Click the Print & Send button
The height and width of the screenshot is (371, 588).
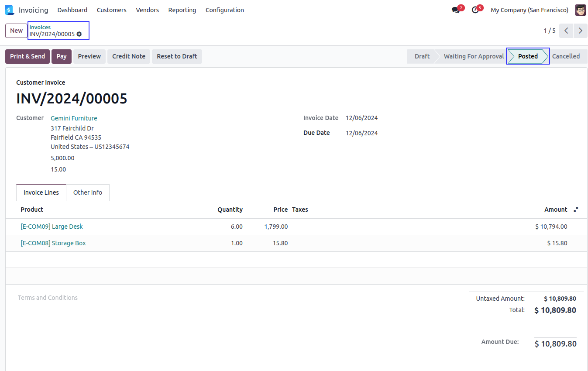tap(28, 56)
